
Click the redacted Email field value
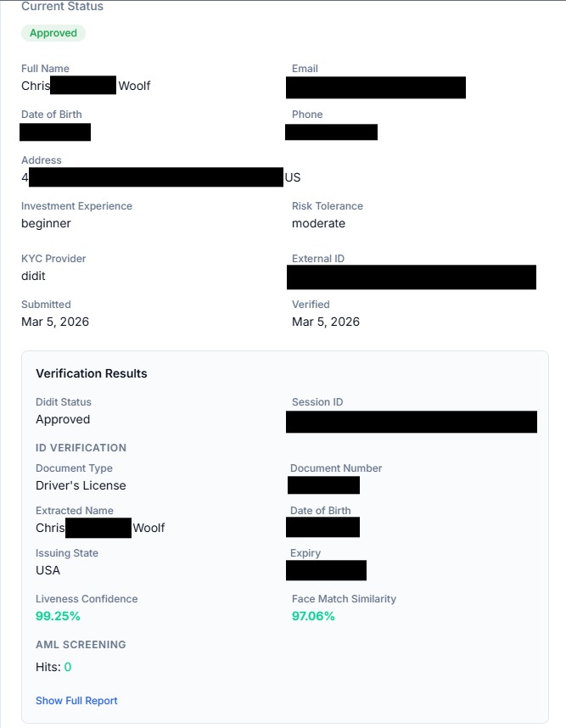(376, 87)
